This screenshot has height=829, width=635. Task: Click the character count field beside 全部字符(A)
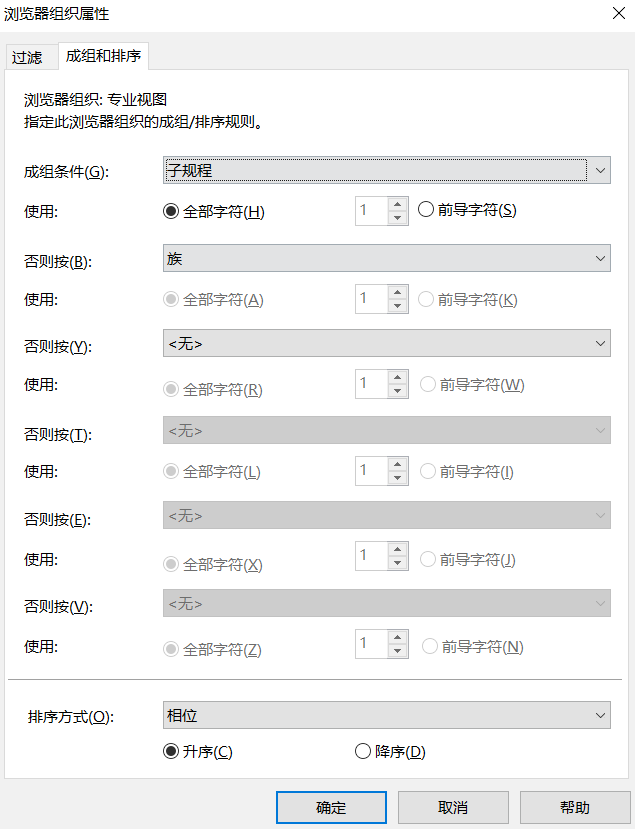[x=371, y=299]
